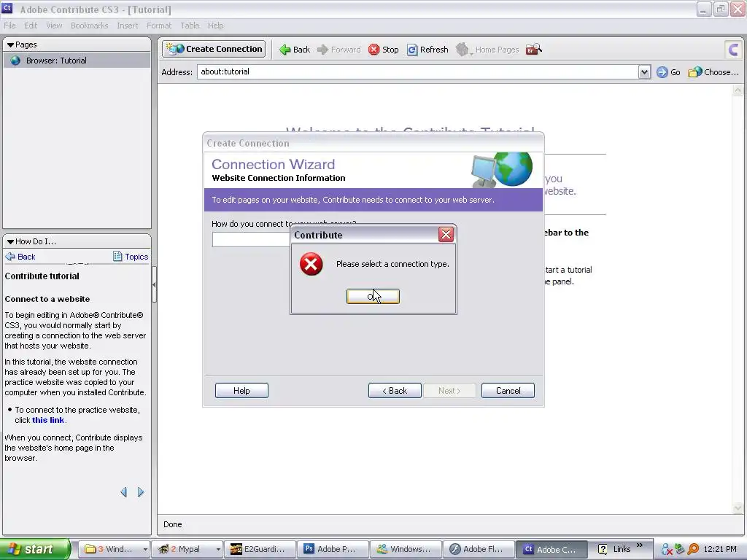Expand the Links toolbar chevron
This screenshot has height=560, width=747.
click(640, 545)
